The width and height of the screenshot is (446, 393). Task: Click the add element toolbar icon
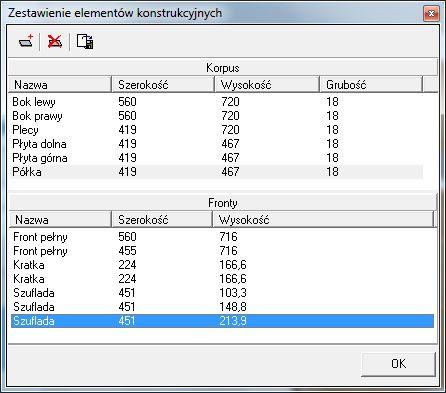(x=26, y=42)
